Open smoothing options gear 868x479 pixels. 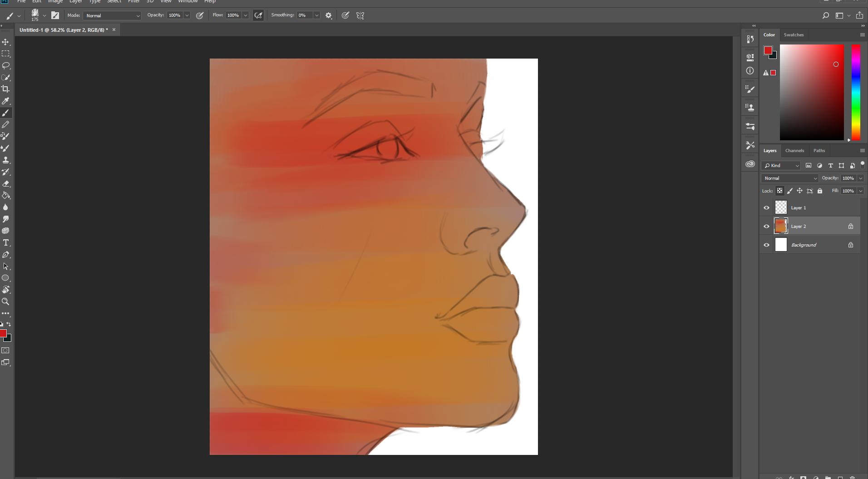329,15
